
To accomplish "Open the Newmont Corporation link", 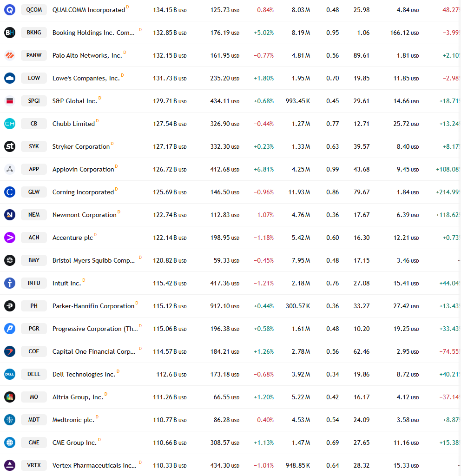I will tap(85, 215).
